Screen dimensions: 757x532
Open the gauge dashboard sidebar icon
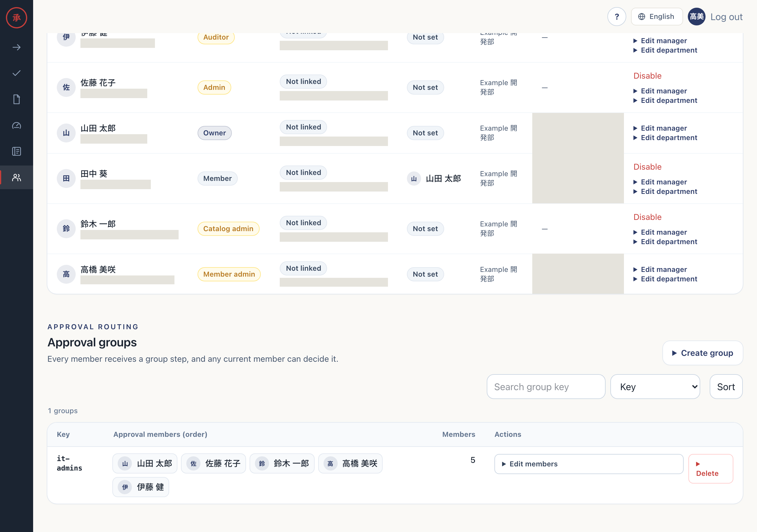17,125
